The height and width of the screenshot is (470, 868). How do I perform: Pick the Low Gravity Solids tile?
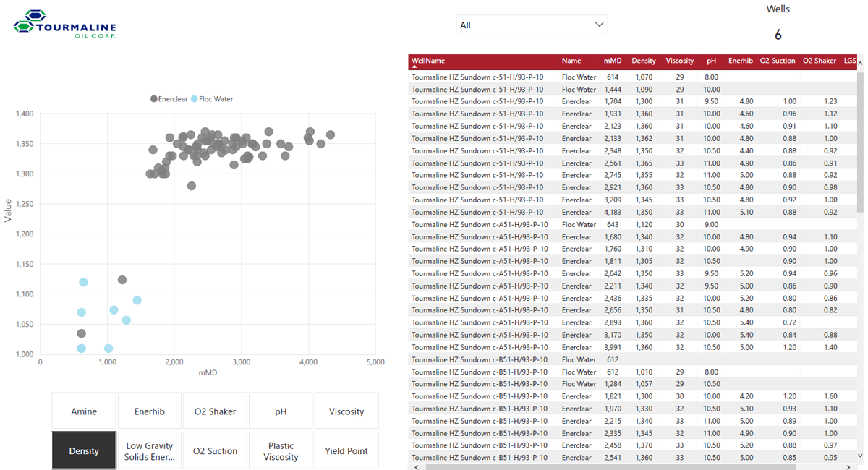point(150,451)
